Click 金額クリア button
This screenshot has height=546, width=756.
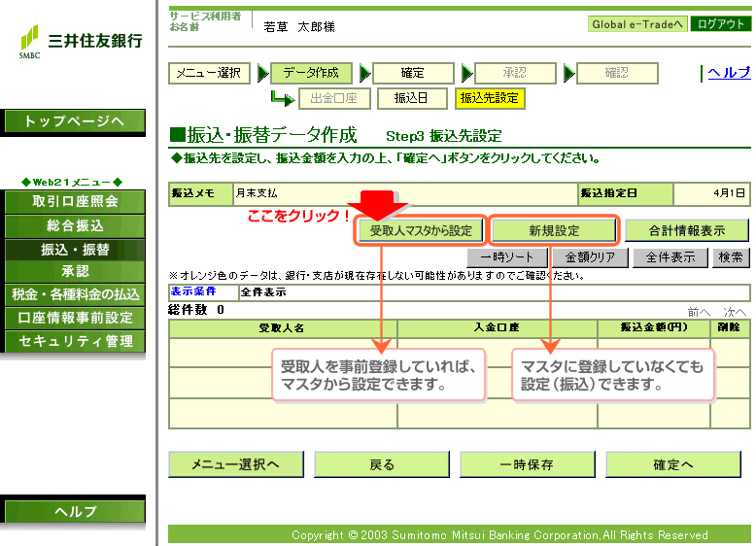pyautogui.click(x=590, y=257)
